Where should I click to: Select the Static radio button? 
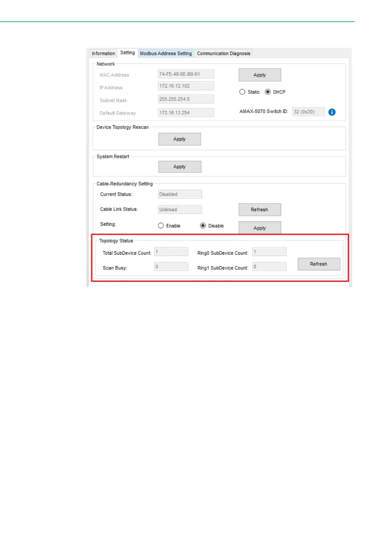[x=242, y=92]
